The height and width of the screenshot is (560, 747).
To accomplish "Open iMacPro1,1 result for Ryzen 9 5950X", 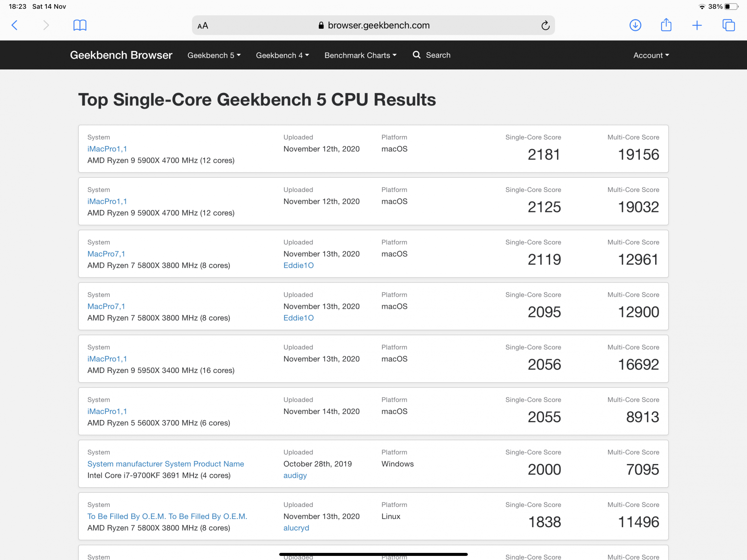I will pyautogui.click(x=107, y=359).
